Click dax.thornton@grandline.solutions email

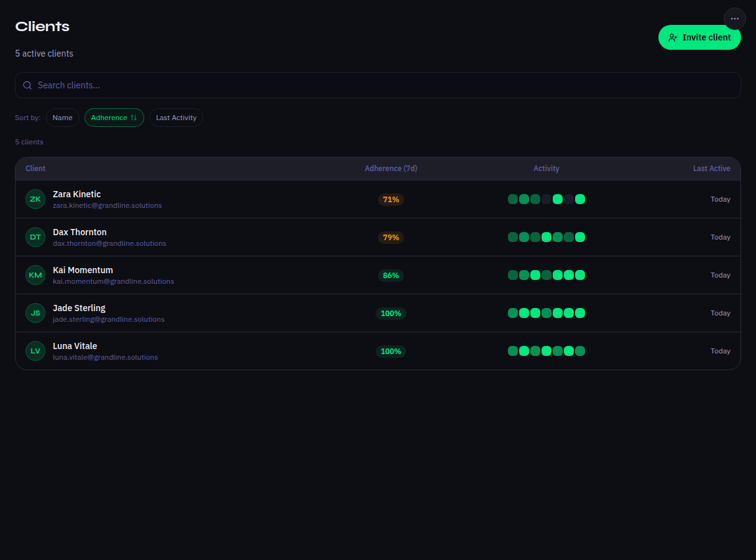pos(109,243)
